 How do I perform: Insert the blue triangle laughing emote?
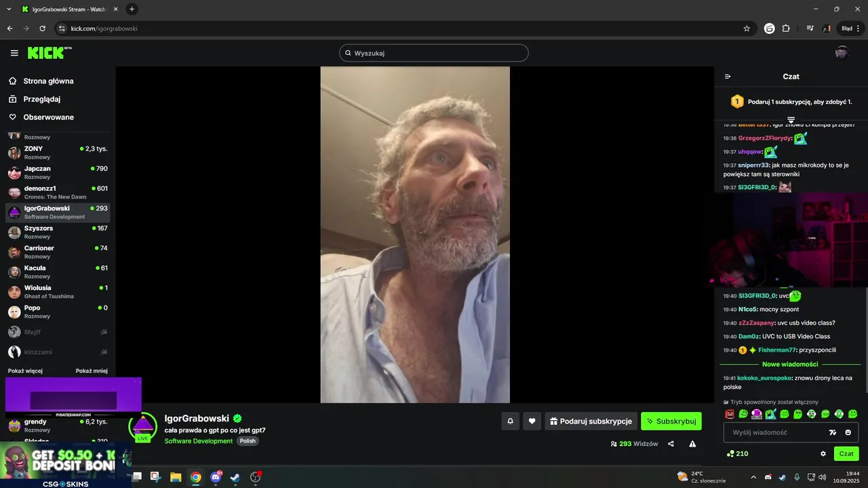point(770,414)
